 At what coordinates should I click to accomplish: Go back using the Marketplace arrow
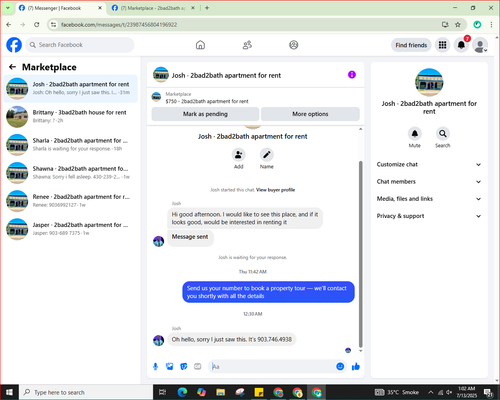pyautogui.click(x=13, y=67)
